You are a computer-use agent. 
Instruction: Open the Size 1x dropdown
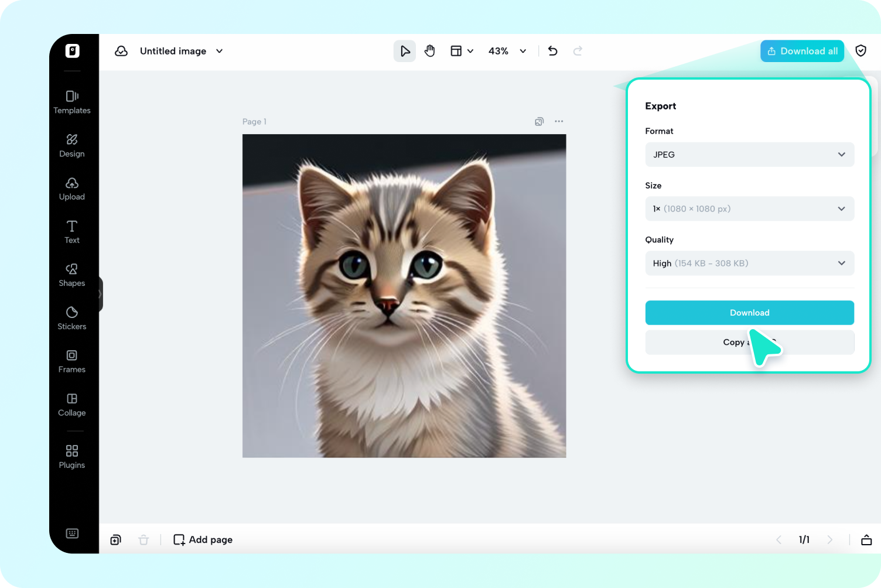(750, 208)
